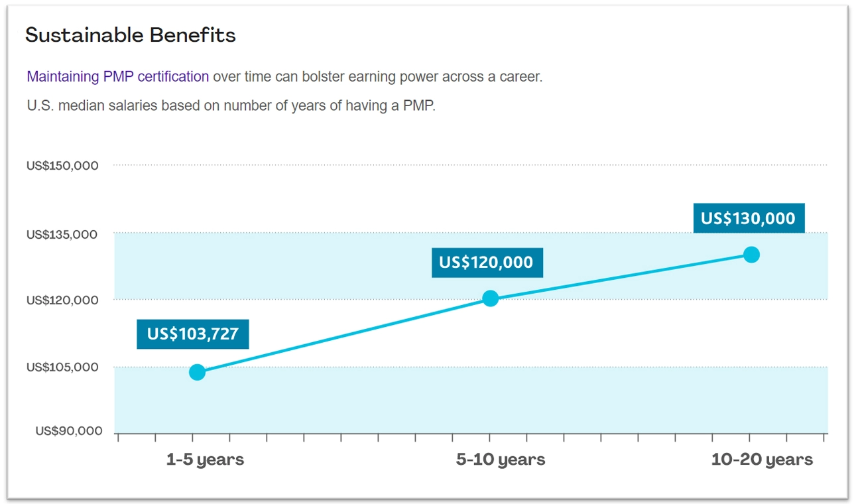Screen dimensions: 856x504
Task: Click the US$130,000 value badge
Action: point(749,218)
